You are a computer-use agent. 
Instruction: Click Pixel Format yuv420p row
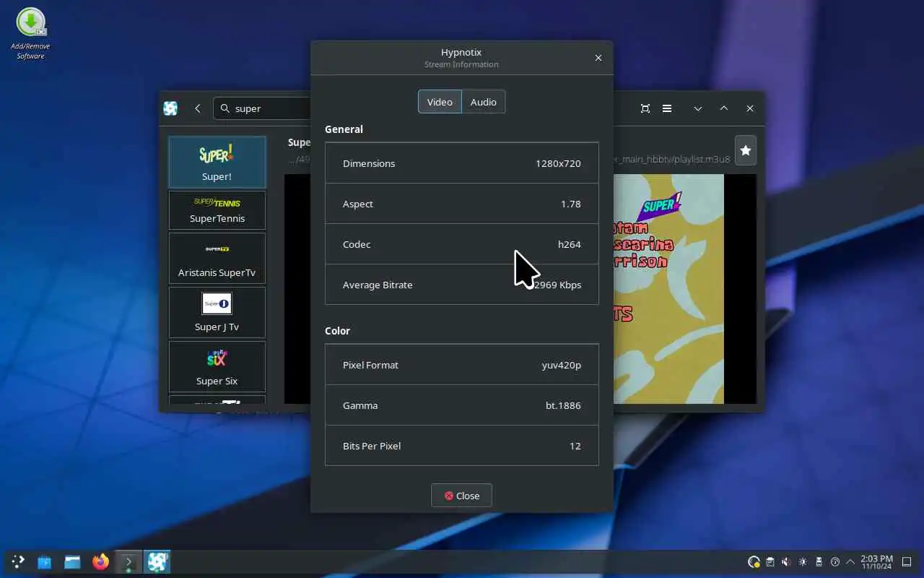coord(462,365)
